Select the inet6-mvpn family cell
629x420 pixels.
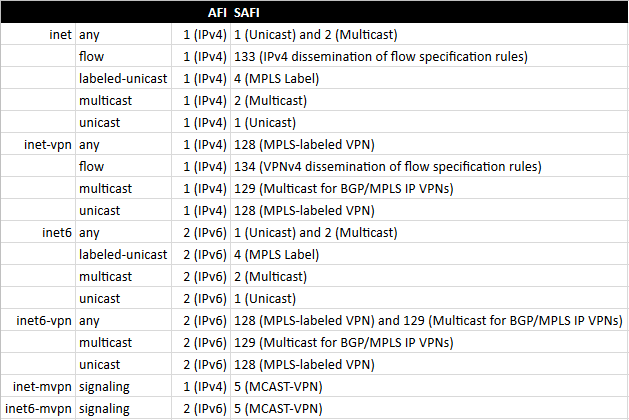[37, 408]
